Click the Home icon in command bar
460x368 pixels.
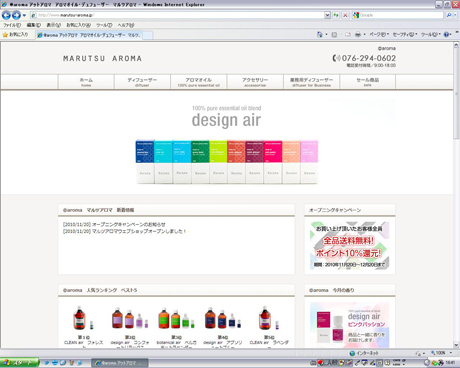click(x=320, y=34)
